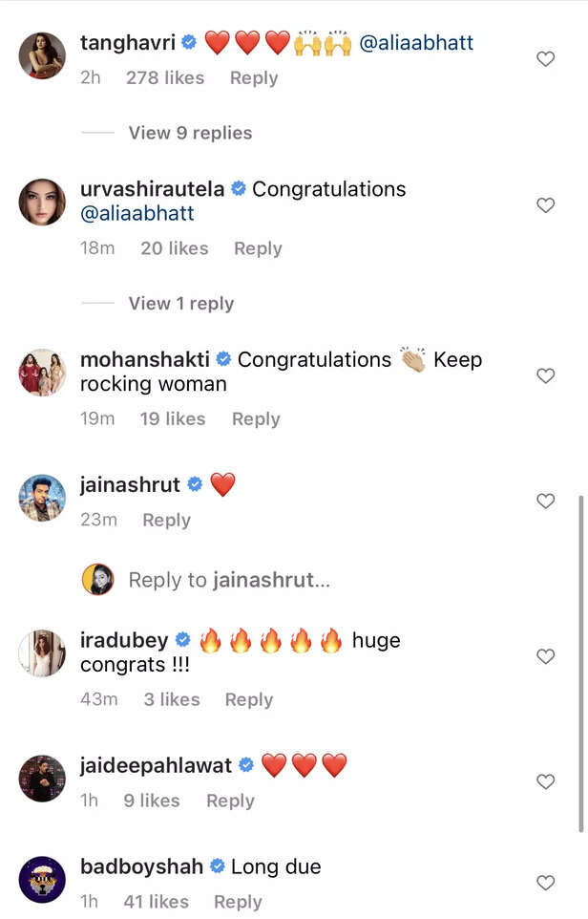The width and height of the screenshot is (588, 919).
Task: Click badboyshah's verified badge
Action: tap(215, 866)
